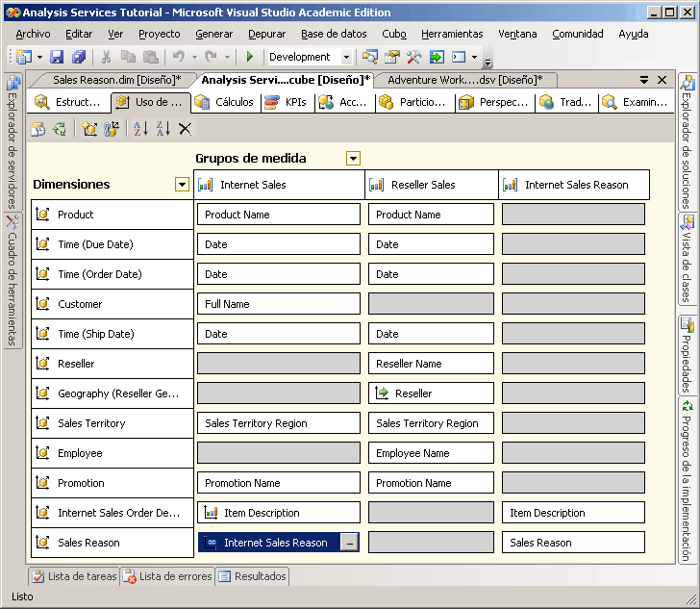The width and height of the screenshot is (700, 609).
Task: Switch to the Cálculos tab
Action: point(224,102)
